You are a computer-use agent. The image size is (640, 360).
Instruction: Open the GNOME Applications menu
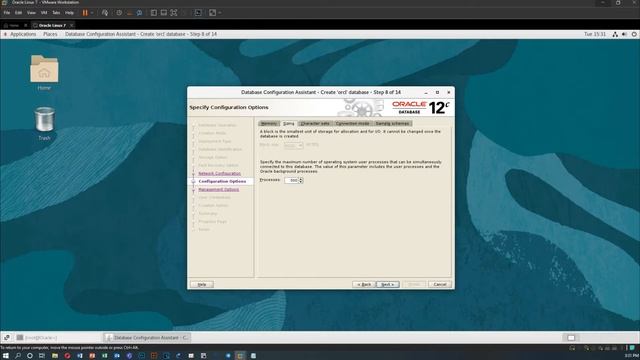click(x=23, y=34)
